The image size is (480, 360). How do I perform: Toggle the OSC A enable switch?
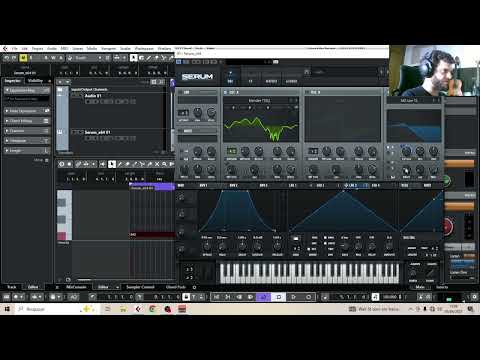226,92
